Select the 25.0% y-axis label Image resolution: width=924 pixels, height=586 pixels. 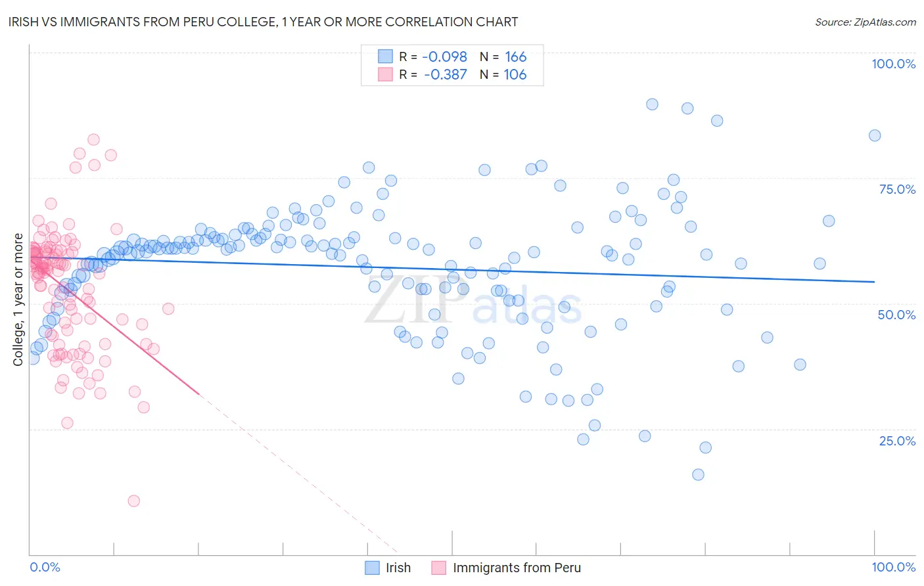pyautogui.click(x=897, y=441)
